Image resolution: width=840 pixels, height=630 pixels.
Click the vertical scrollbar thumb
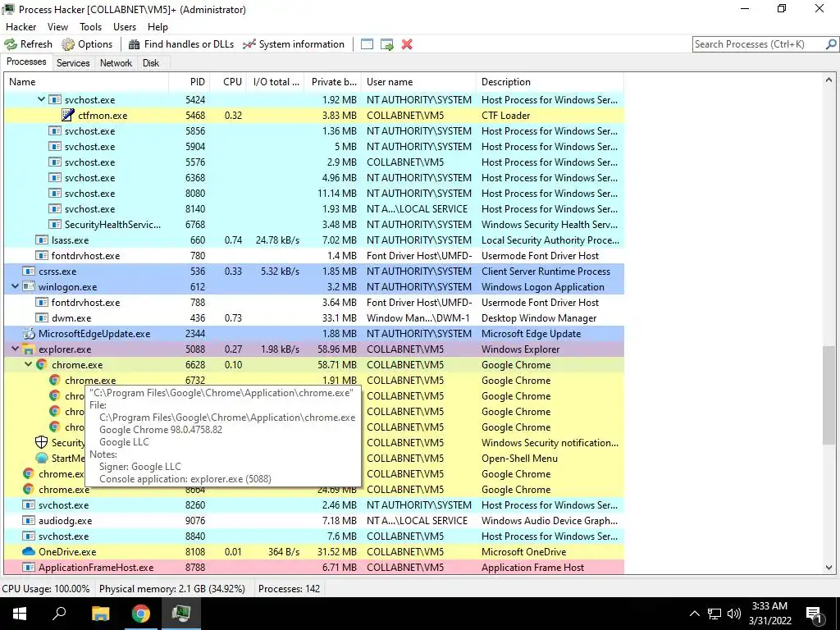click(x=829, y=395)
